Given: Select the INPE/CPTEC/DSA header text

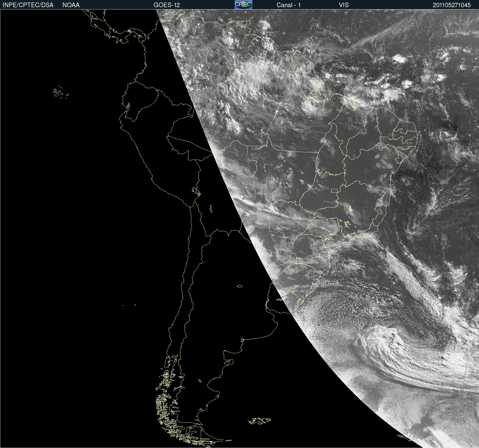Looking at the screenshot, I should 28,5.
